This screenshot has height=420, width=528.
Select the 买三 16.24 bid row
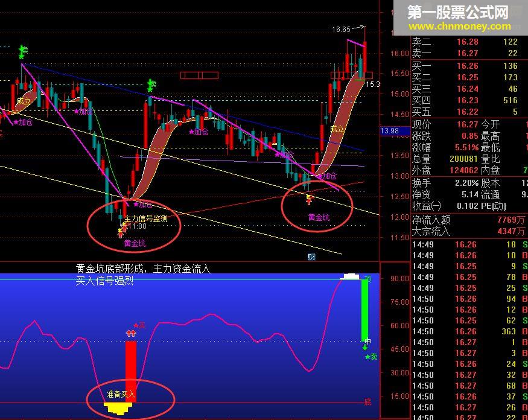pyautogui.click(x=469, y=89)
